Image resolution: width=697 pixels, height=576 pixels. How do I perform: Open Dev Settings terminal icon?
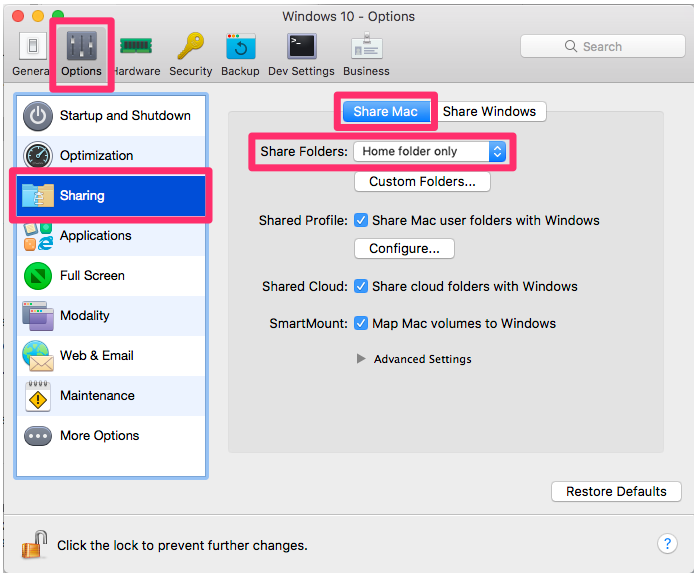301,46
